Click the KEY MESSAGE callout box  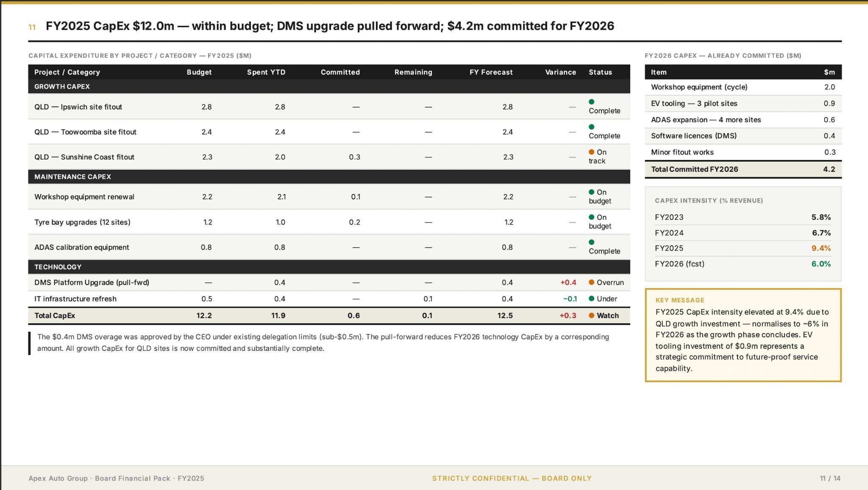click(743, 335)
